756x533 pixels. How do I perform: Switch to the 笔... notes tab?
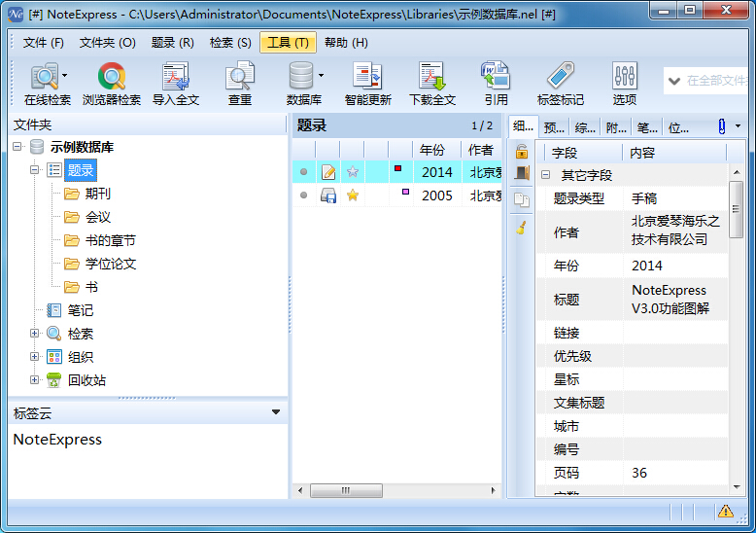coord(647,128)
